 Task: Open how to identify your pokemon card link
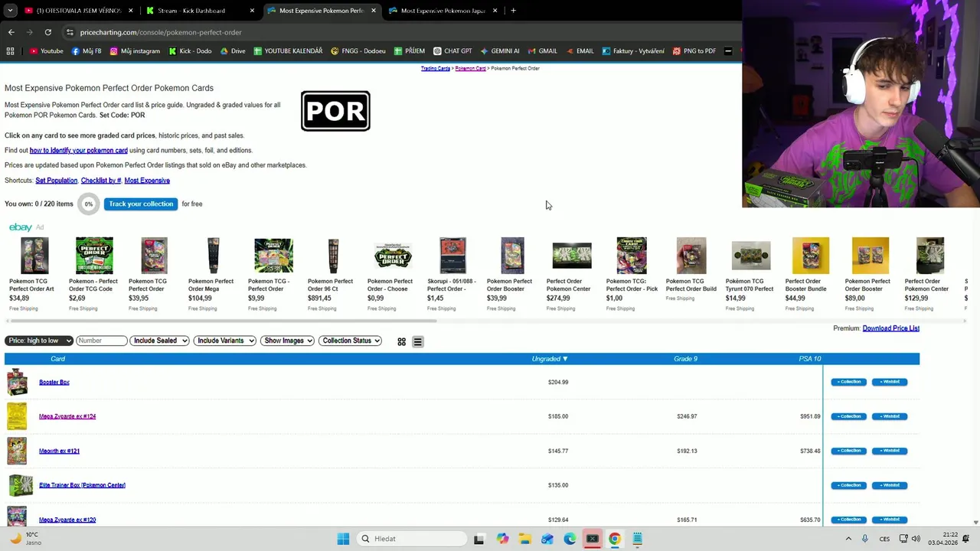coord(78,151)
